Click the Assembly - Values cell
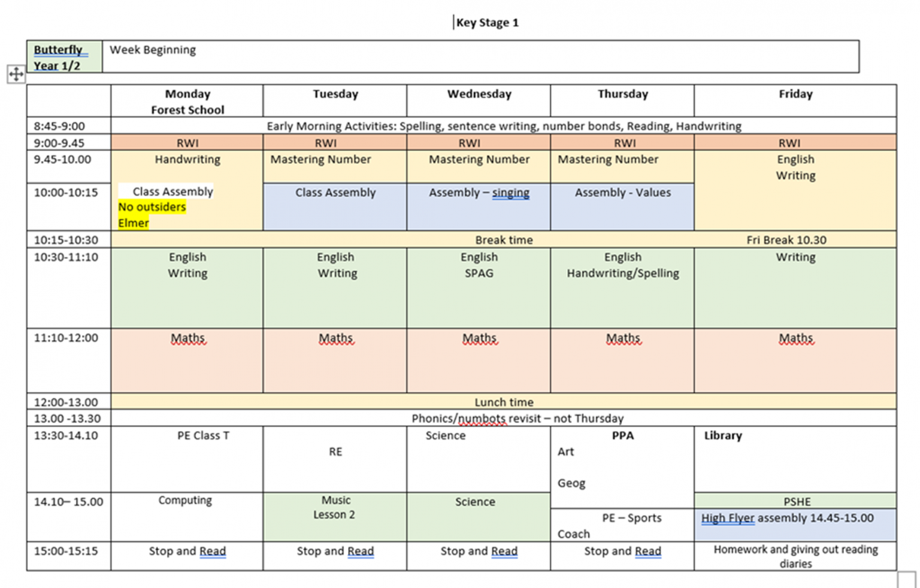Screen dimensions: 920x588 pos(622,193)
